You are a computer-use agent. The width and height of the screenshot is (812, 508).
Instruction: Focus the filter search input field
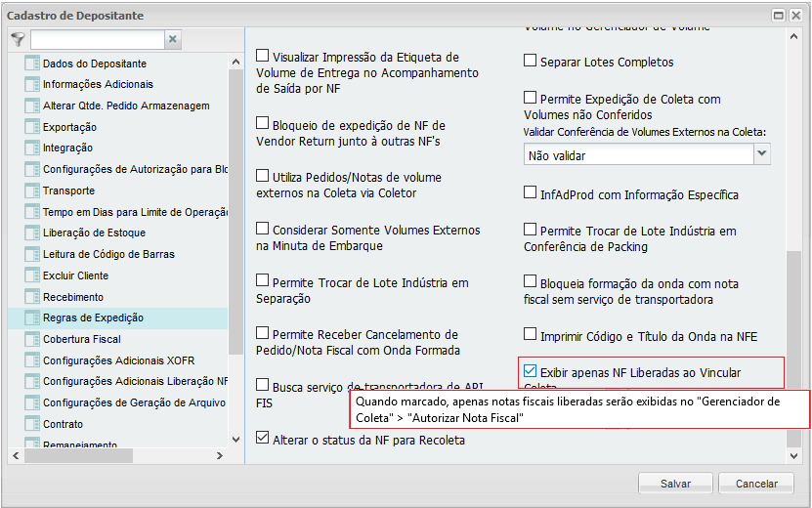pyautogui.click(x=98, y=39)
